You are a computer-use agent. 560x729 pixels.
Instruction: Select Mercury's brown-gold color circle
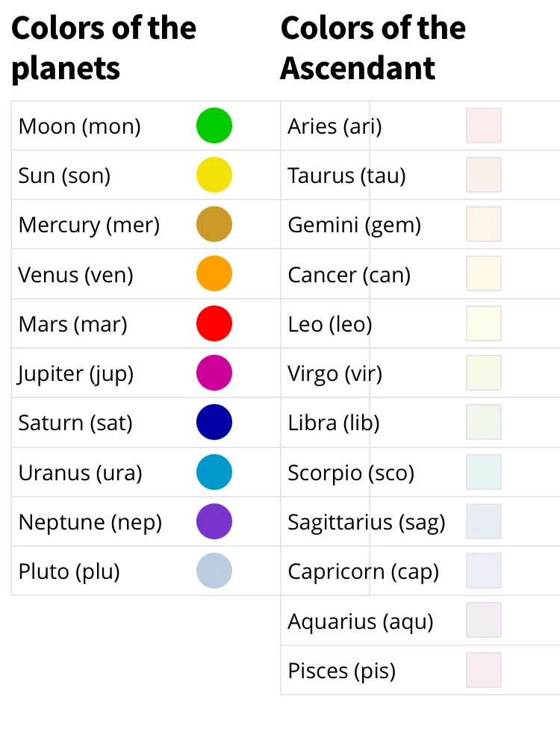[x=214, y=224]
